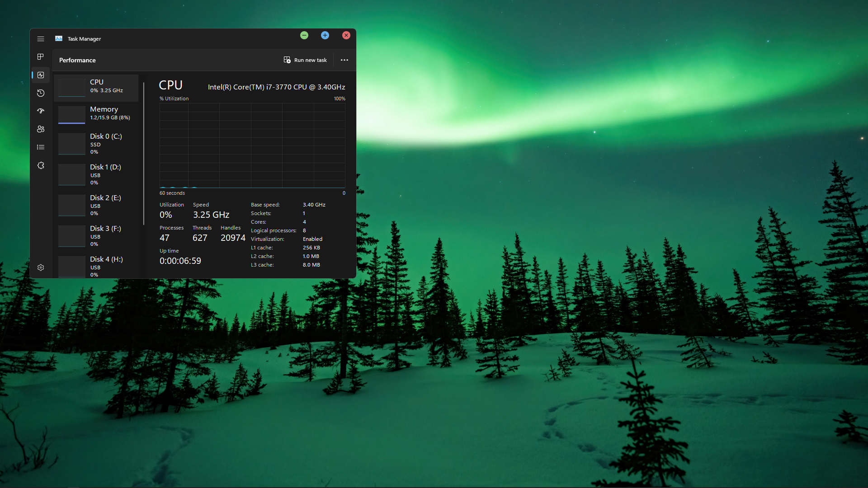
Task: Open the Startup apps page icon
Action: [x=41, y=111]
